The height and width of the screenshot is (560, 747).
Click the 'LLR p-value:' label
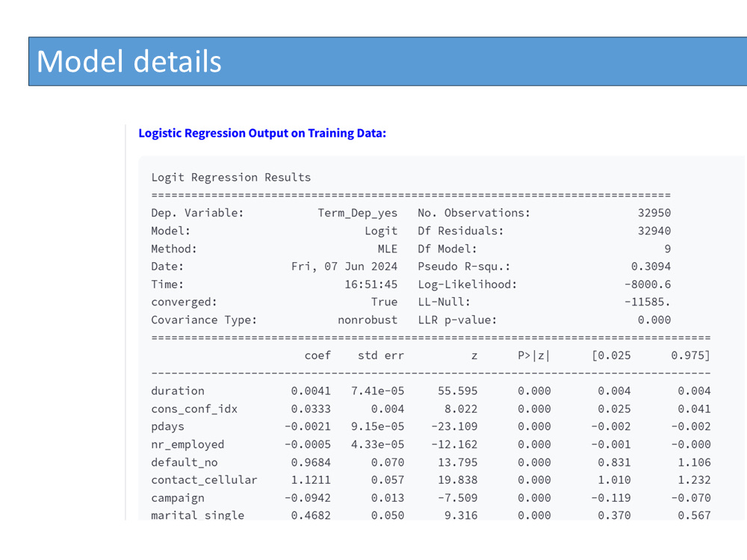pos(457,320)
